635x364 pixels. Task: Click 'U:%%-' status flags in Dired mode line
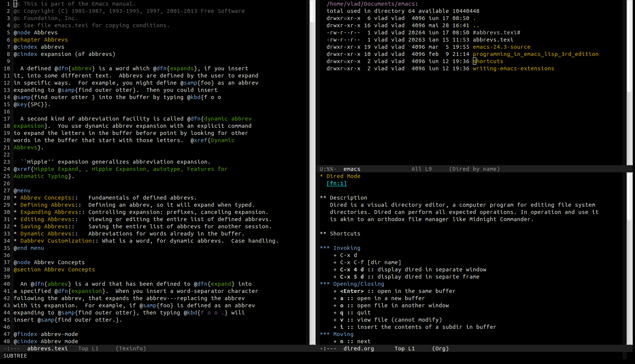(x=328, y=169)
